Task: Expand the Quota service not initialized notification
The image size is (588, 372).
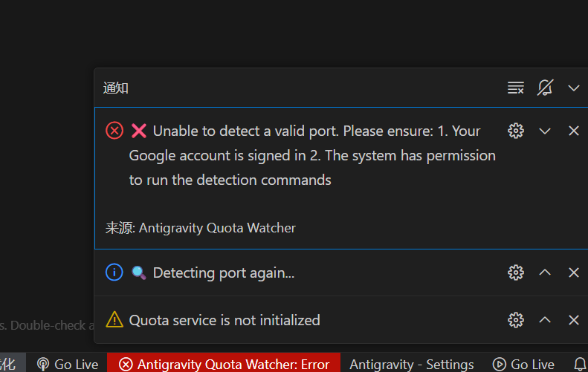Action: [x=545, y=320]
